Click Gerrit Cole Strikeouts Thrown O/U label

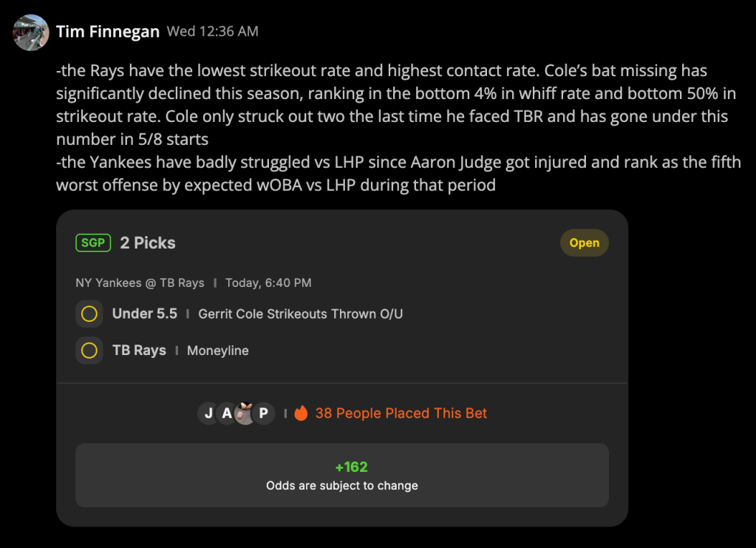point(300,314)
